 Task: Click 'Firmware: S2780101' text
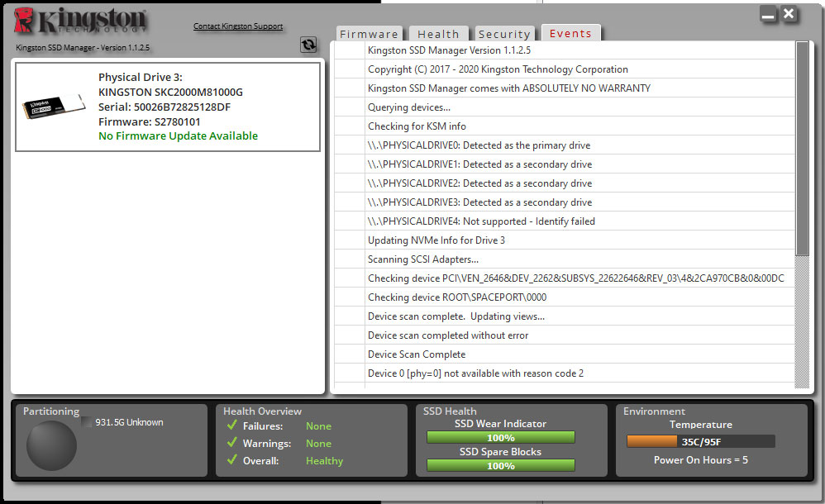(149, 121)
